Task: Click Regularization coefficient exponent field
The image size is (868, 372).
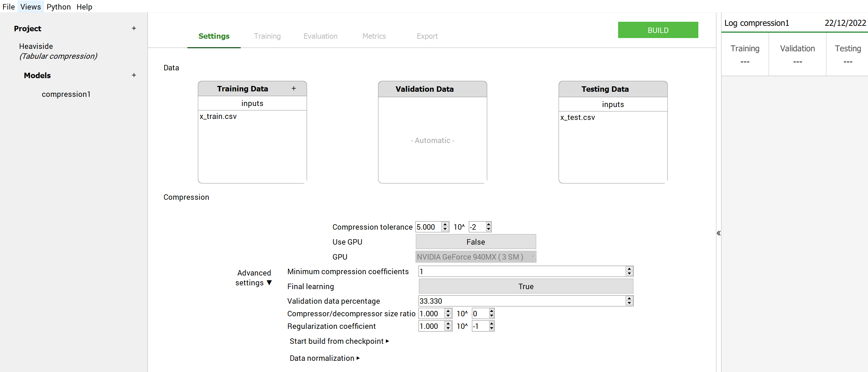Action: pos(480,326)
